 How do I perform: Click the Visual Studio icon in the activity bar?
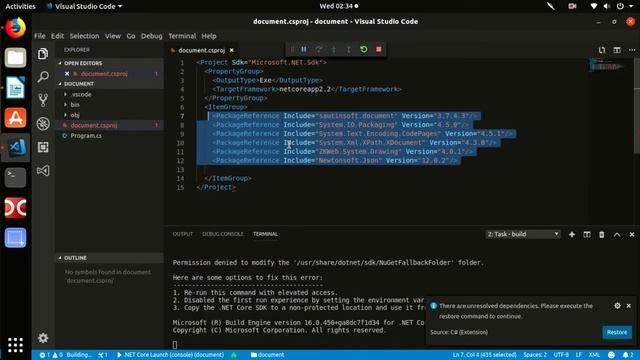[x=43, y=171]
